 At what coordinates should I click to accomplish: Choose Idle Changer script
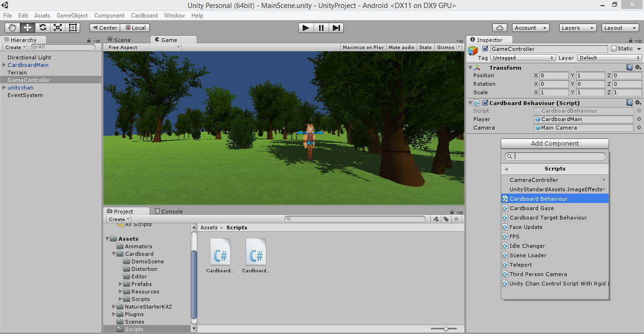click(555, 246)
